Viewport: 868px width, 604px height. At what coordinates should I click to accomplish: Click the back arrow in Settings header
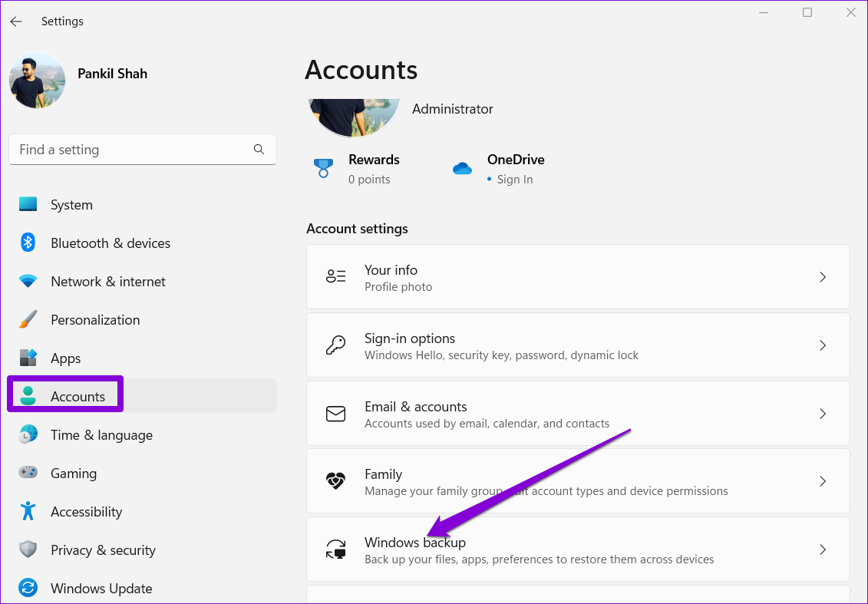(x=16, y=21)
